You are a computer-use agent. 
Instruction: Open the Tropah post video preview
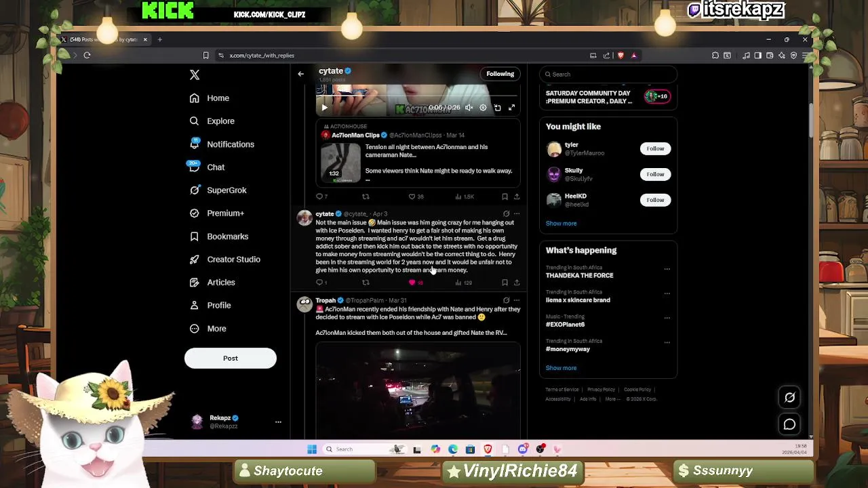click(418, 390)
